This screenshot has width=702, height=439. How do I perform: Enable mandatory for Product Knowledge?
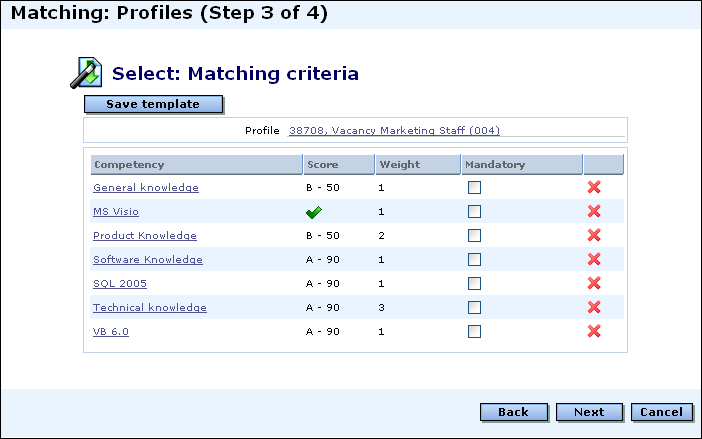point(474,235)
